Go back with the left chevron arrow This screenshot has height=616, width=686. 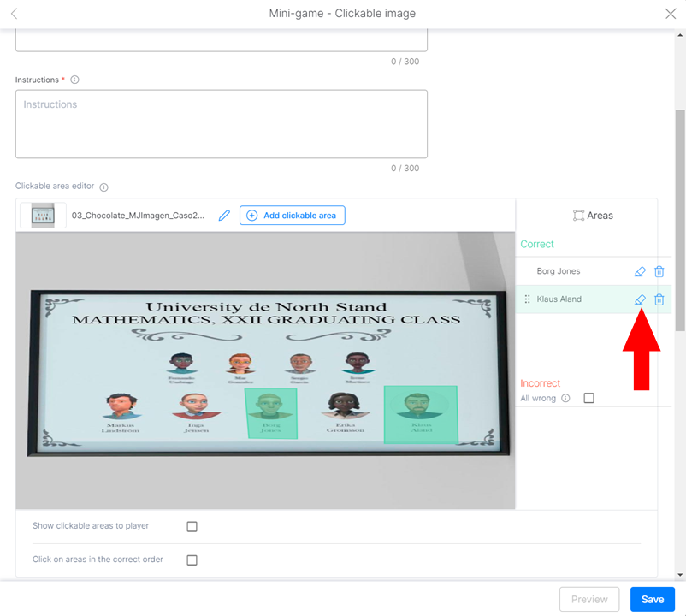coord(15,14)
